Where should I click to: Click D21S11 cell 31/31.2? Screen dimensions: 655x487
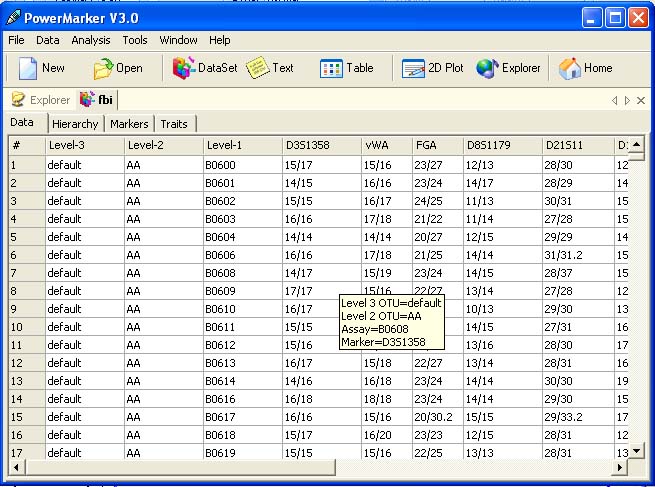click(x=579, y=255)
